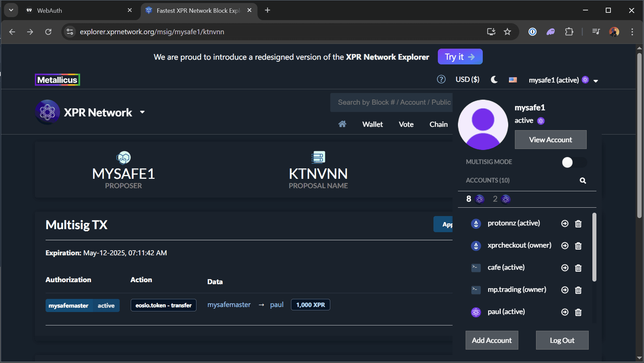Open the help question mark icon
Screen dimensions: 644x363
pyautogui.click(x=441, y=79)
